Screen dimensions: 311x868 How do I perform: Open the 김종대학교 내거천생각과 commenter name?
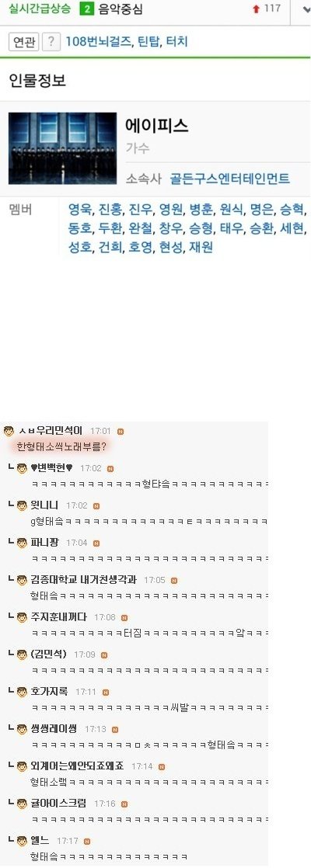click(83, 580)
